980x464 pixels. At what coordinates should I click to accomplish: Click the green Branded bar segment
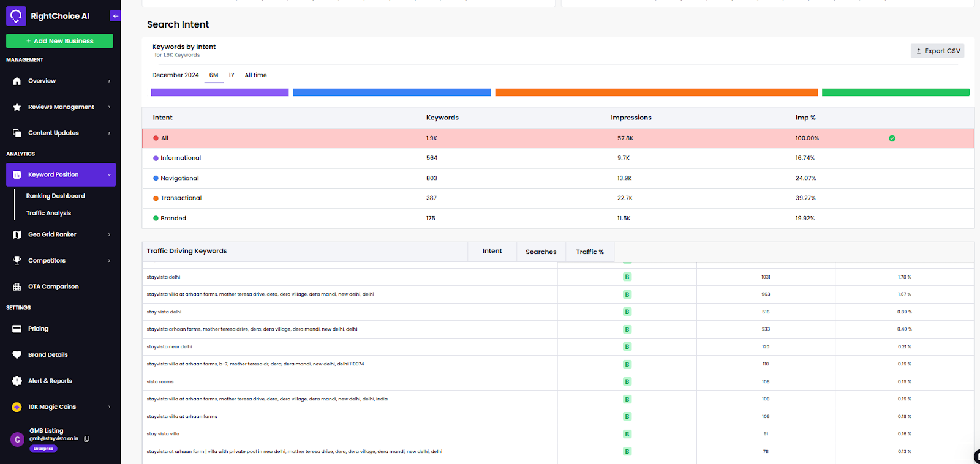895,92
